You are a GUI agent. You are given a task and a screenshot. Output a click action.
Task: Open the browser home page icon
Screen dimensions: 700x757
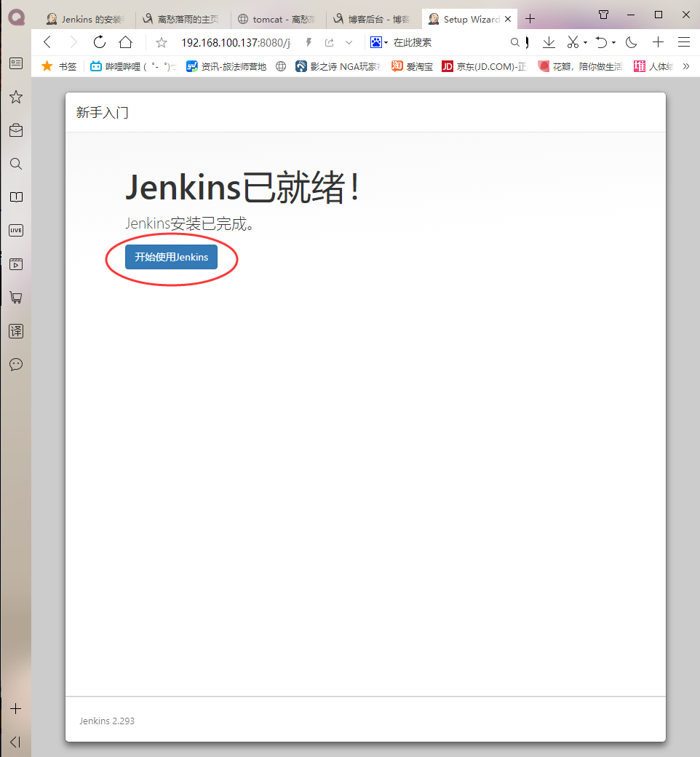(125, 42)
